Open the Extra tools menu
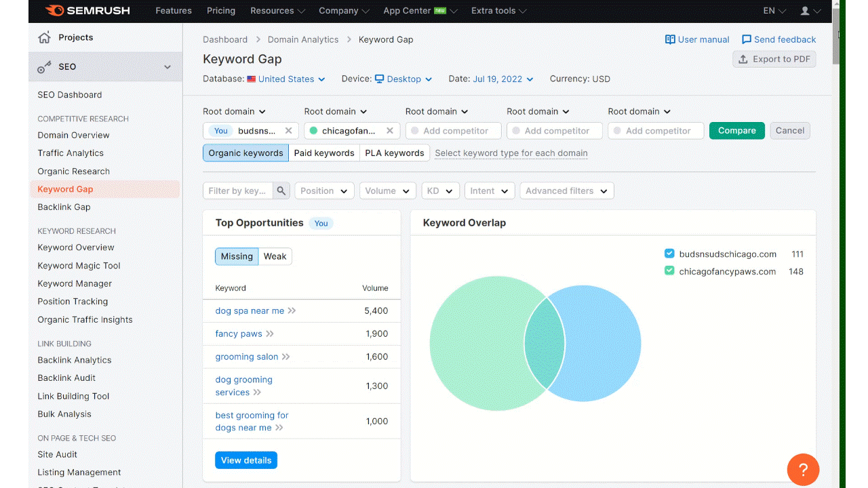Viewport: 868px width, 488px height. (498, 11)
